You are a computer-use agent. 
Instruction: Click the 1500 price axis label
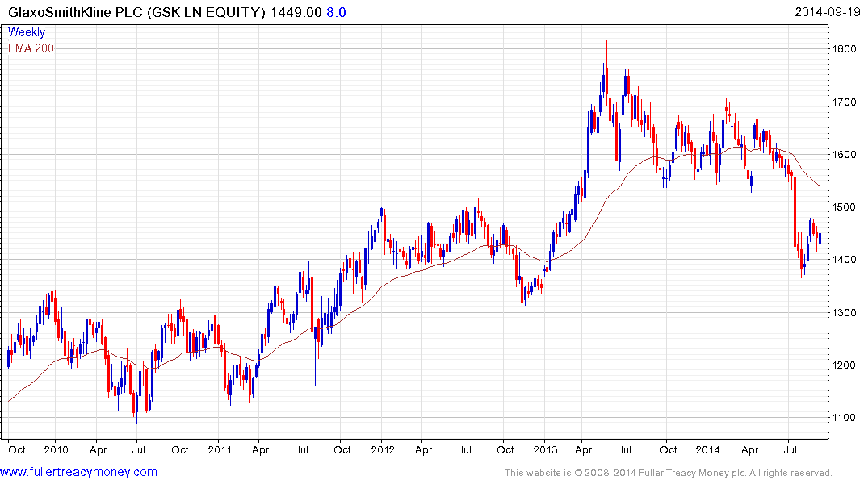(x=845, y=207)
